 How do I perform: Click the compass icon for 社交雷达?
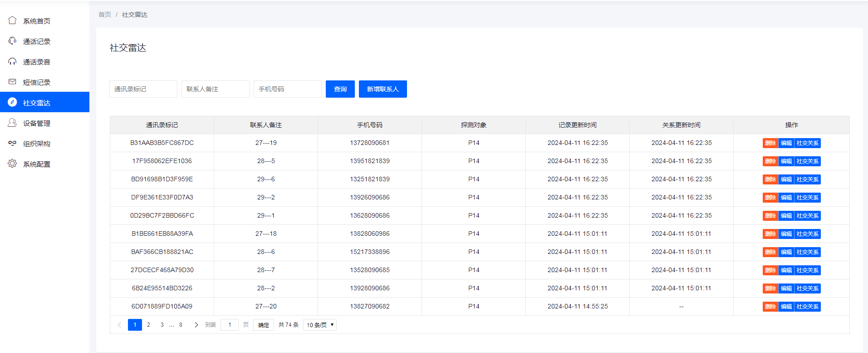click(x=12, y=102)
